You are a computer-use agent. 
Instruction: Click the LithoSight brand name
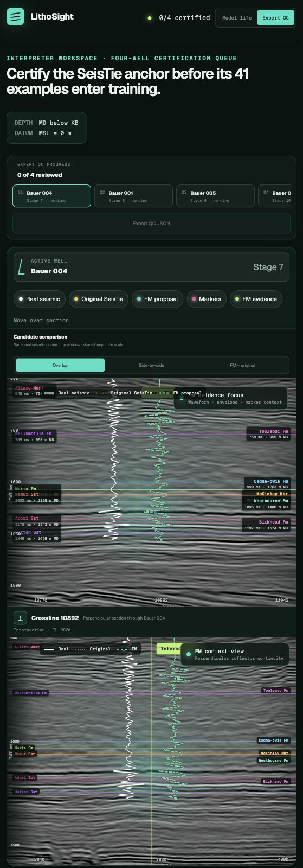click(x=52, y=17)
